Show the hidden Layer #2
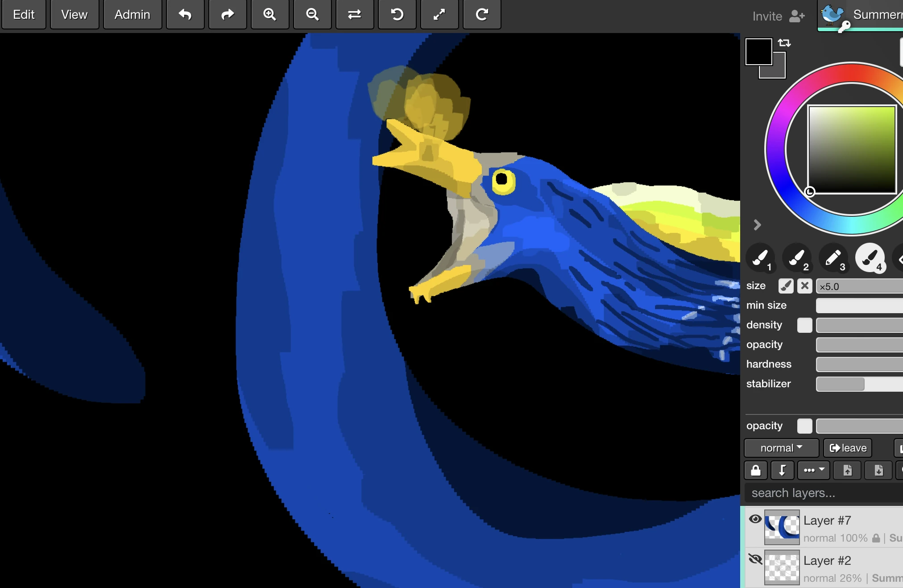The image size is (903, 588). (x=755, y=559)
